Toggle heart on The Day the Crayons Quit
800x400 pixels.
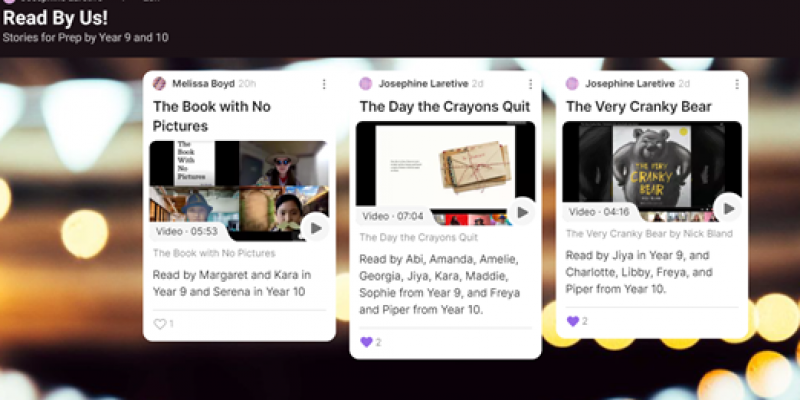(x=366, y=342)
